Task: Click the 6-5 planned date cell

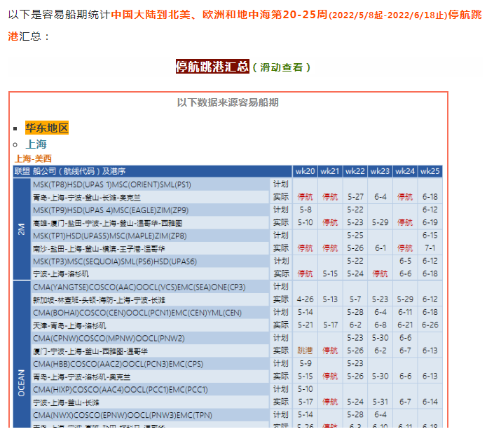Action: 405,261
